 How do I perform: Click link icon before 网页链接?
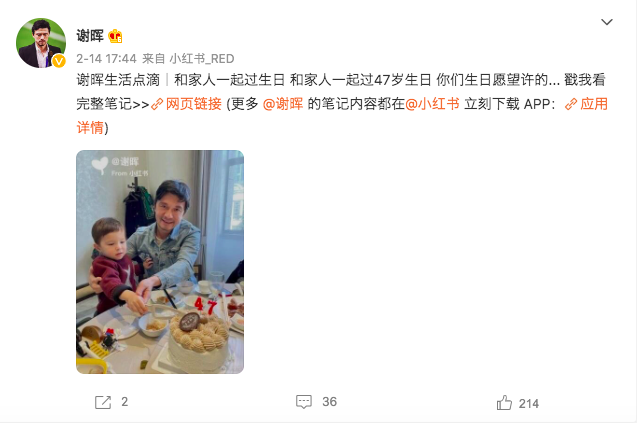tap(157, 104)
